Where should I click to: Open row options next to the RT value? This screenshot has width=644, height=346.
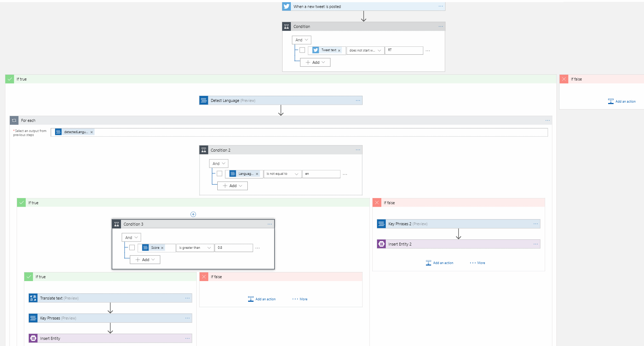pos(428,51)
